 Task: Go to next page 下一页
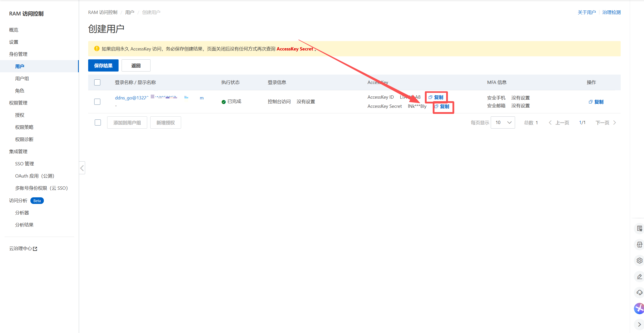pos(606,123)
